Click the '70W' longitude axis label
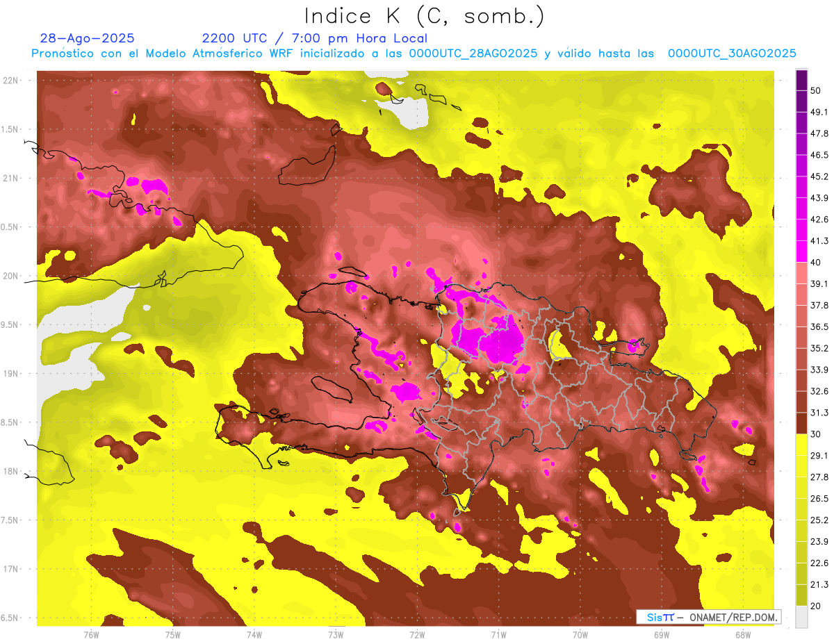This screenshot has height=644, width=834. 580,635
